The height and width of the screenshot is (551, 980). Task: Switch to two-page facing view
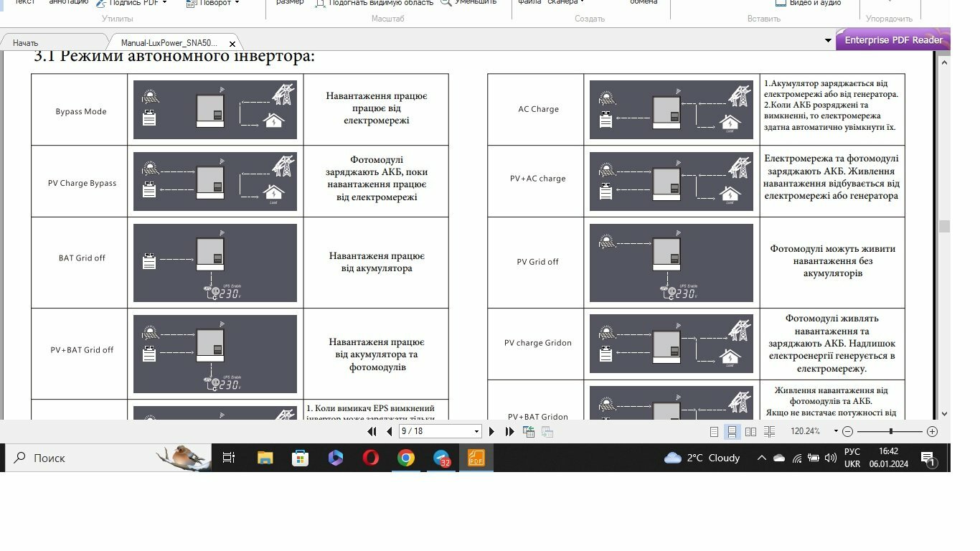click(750, 431)
